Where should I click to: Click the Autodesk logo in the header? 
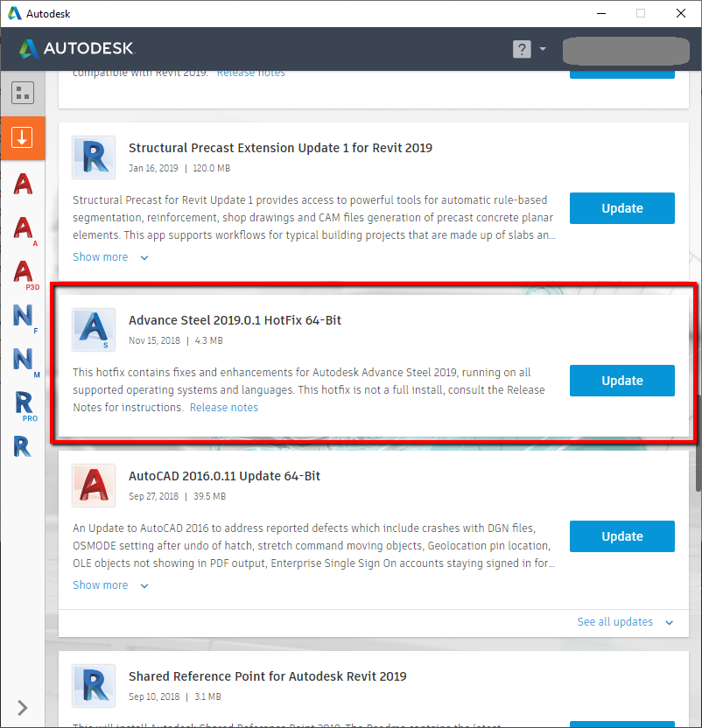click(x=76, y=49)
